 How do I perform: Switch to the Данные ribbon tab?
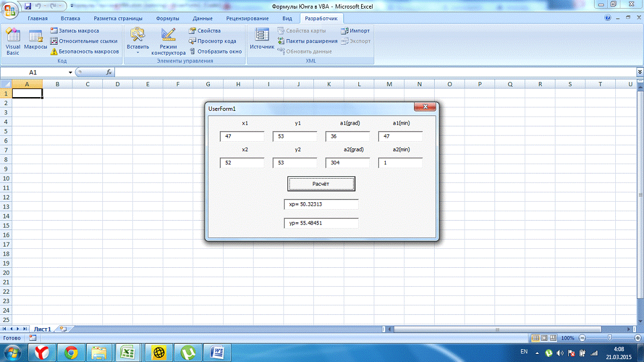coord(202,18)
